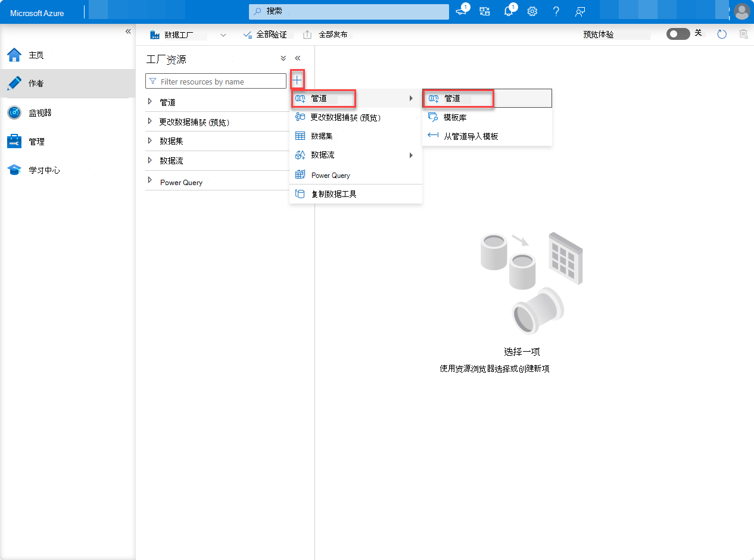Open the feedback icon in header
754x560 pixels.
pyautogui.click(x=579, y=11)
